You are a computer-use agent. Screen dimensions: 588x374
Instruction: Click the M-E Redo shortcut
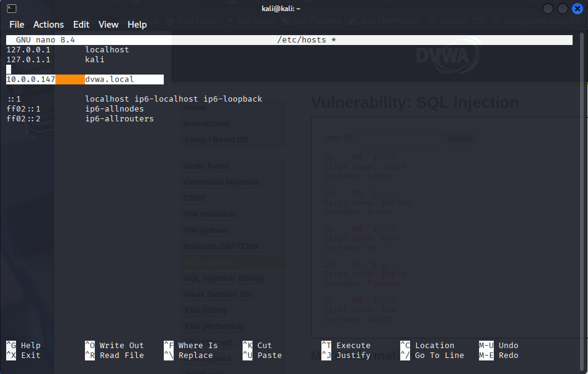(x=498, y=356)
